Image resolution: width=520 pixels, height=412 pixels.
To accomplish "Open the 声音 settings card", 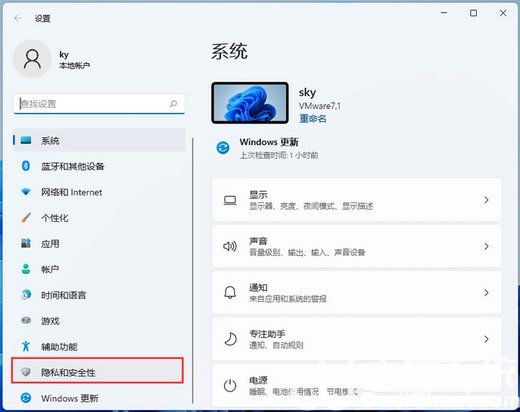I will coord(357,246).
